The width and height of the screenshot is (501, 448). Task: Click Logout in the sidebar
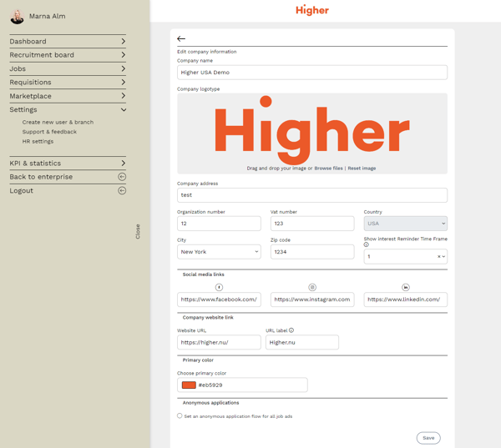click(22, 191)
